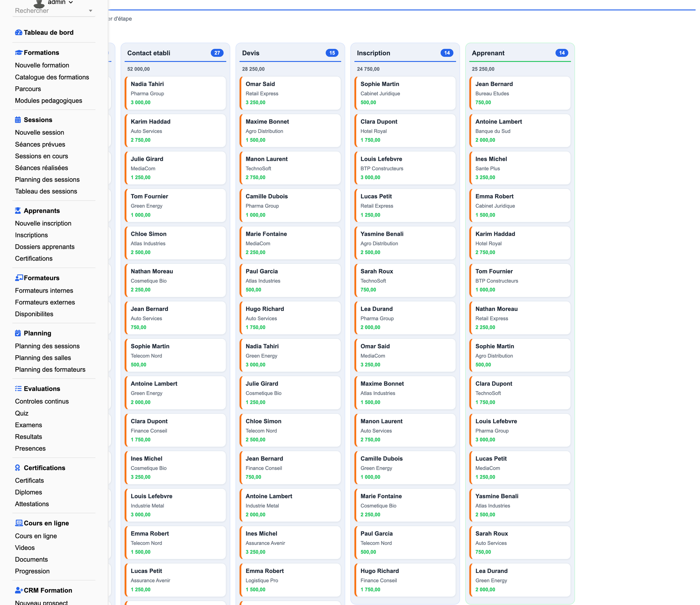The width and height of the screenshot is (700, 605).
Task: Click the Apprenant total 25 250,00
Action: 483,69
